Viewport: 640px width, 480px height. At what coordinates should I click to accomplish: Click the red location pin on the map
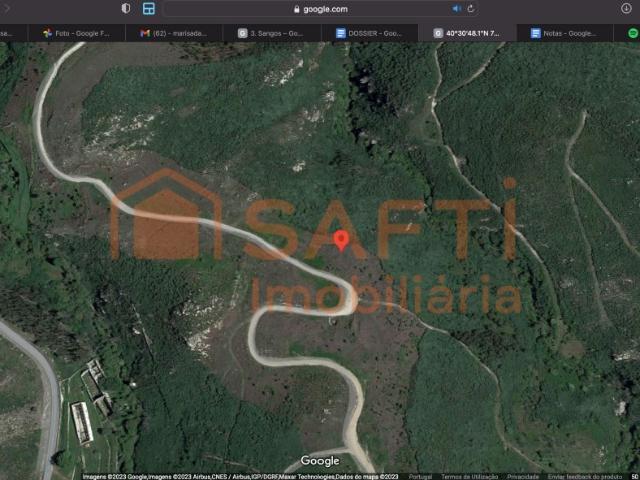point(340,240)
